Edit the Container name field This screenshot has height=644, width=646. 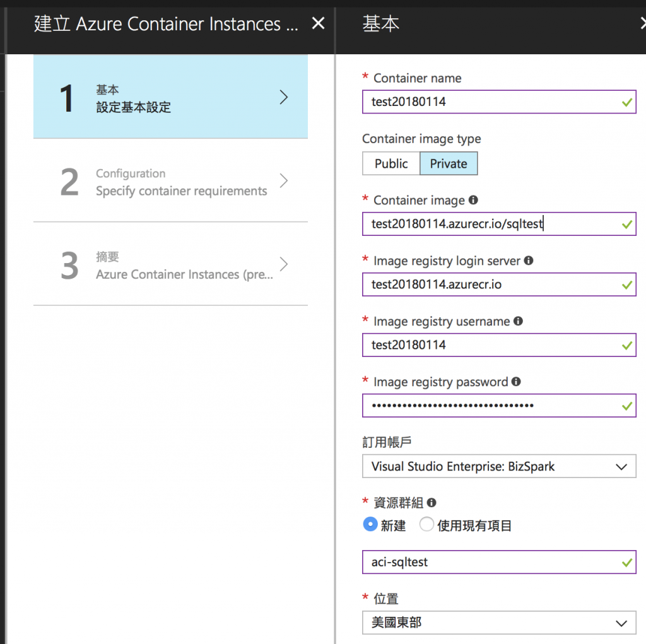[x=499, y=102]
